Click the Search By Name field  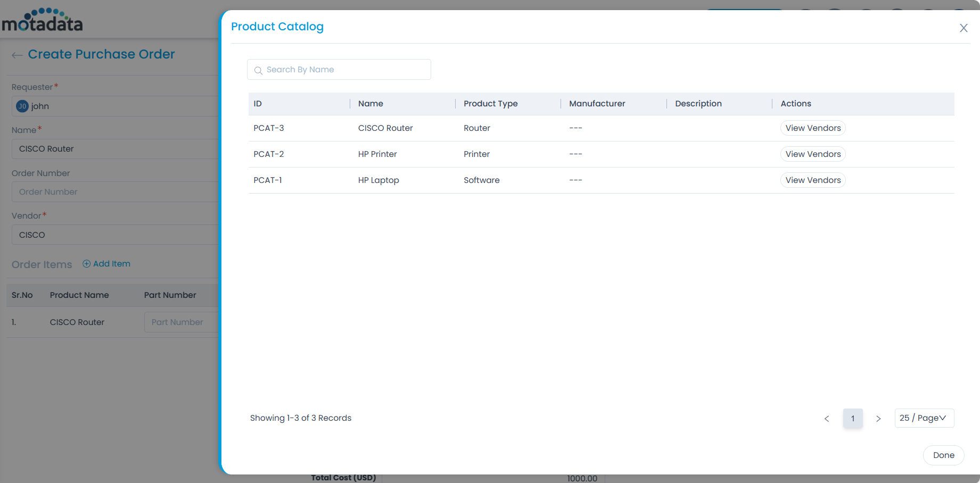[346, 70]
